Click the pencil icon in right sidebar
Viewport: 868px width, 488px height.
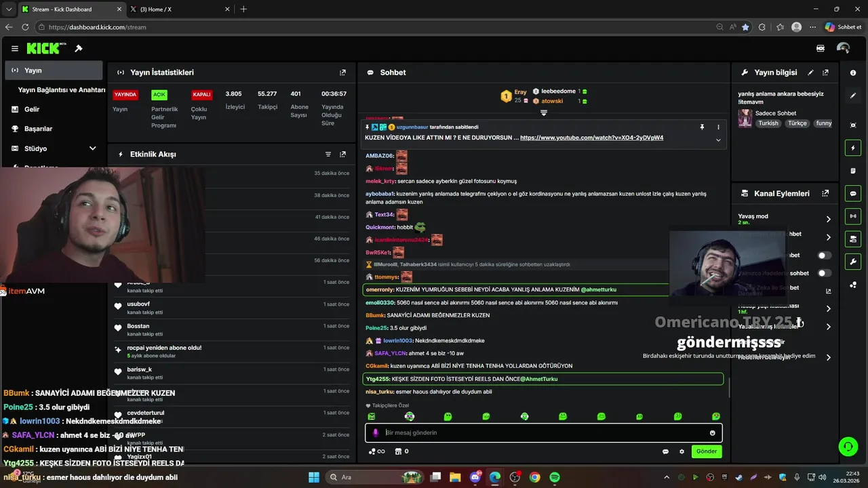point(853,96)
